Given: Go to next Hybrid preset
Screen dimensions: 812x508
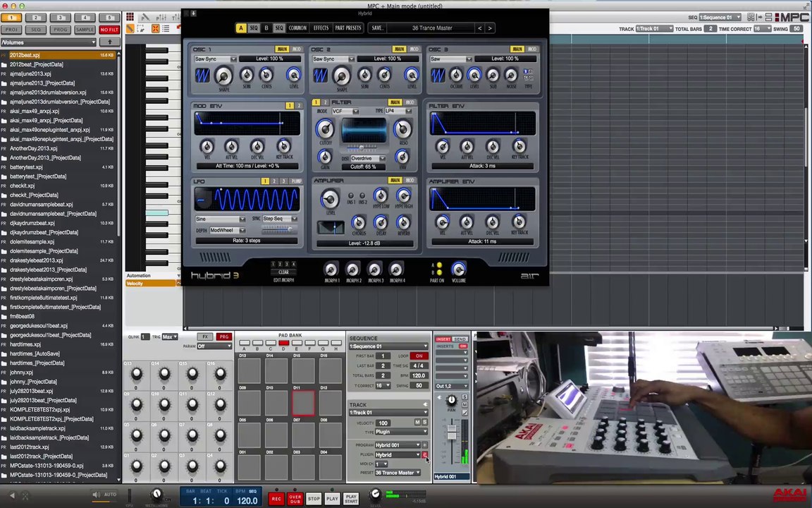Looking at the screenshot, I should tap(490, 28).
